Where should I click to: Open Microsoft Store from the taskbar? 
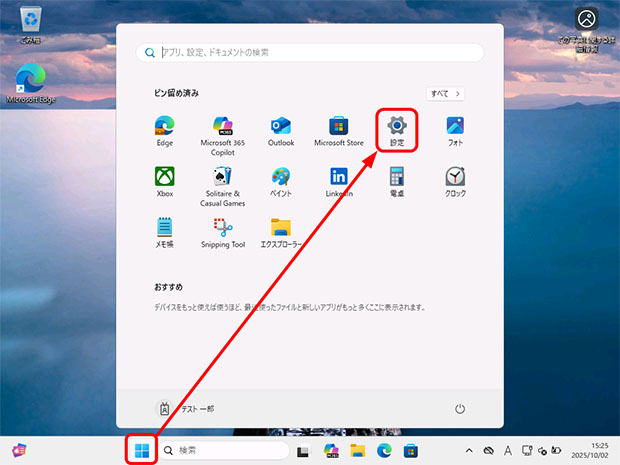point(410,450)
